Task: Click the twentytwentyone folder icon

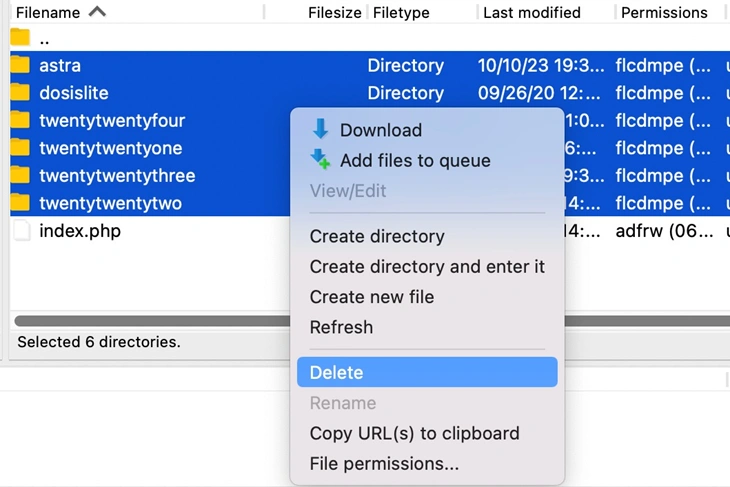Action: [x=20, y=148]
